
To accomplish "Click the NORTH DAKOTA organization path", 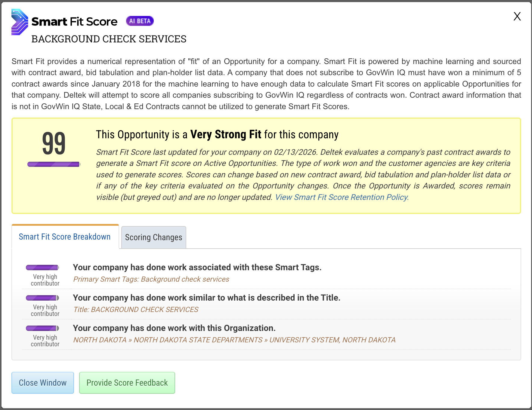I will pos(234,340).
